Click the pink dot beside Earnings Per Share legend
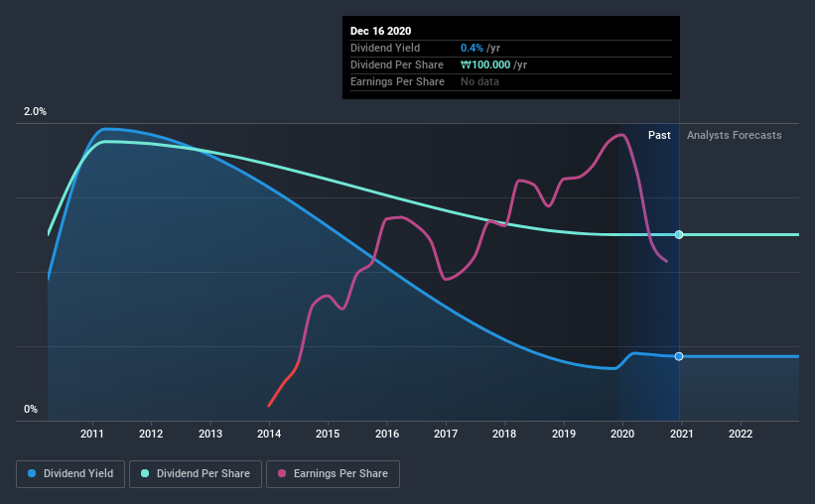This screenshot has width=815, height=504. tap(282, 474)
